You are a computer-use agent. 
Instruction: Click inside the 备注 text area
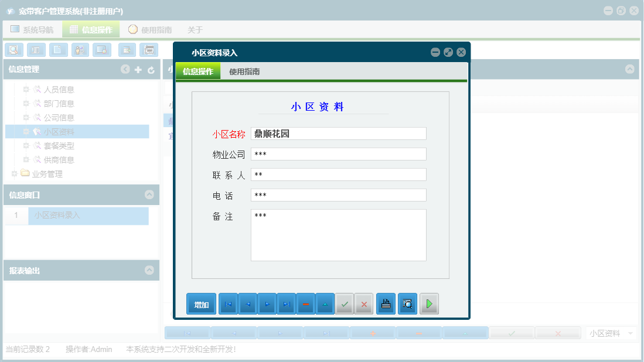tap(339, 235)
